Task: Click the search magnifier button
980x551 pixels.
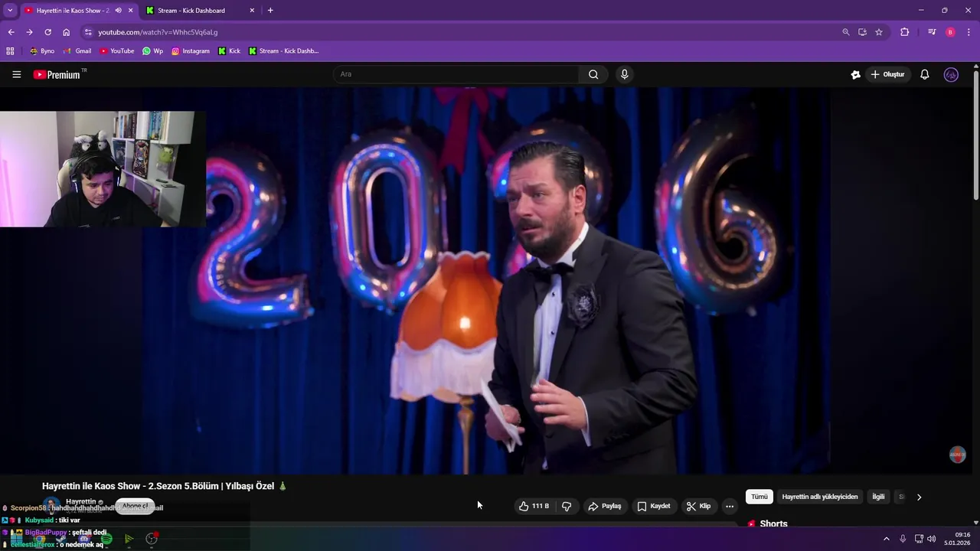Action: click(x=593, y=74)
